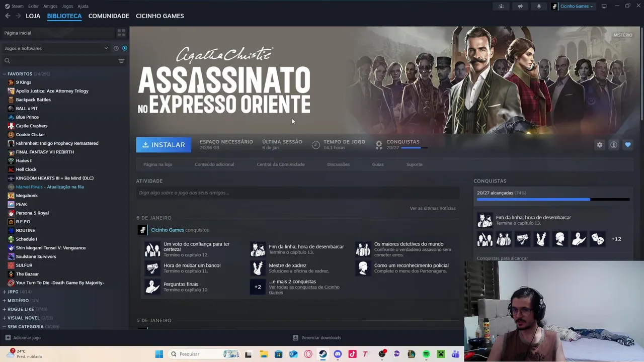Screen dimensions: 644x362
Task: Open the Ajuda menu
Action: coord(83,6)
